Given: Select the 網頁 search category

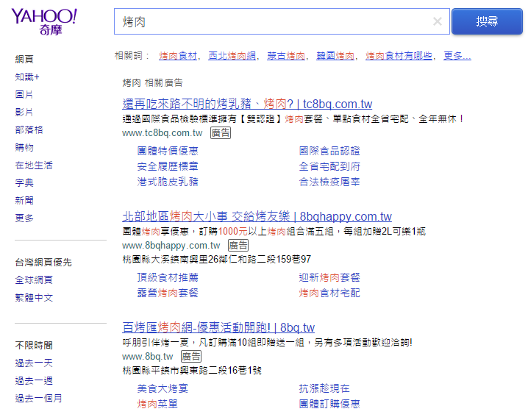Looking at the screenshot, I should (x=24, y=60).
